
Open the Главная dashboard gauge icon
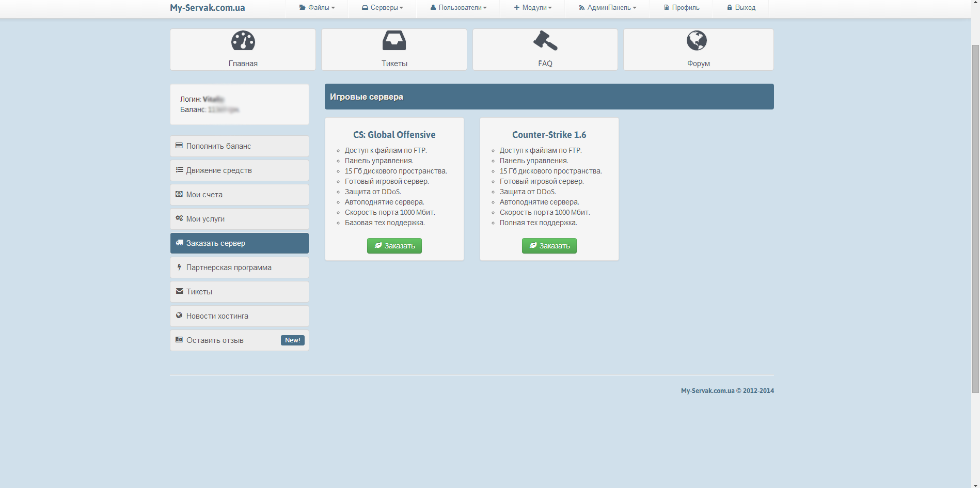pyautogui.click(x=243, y=41)
